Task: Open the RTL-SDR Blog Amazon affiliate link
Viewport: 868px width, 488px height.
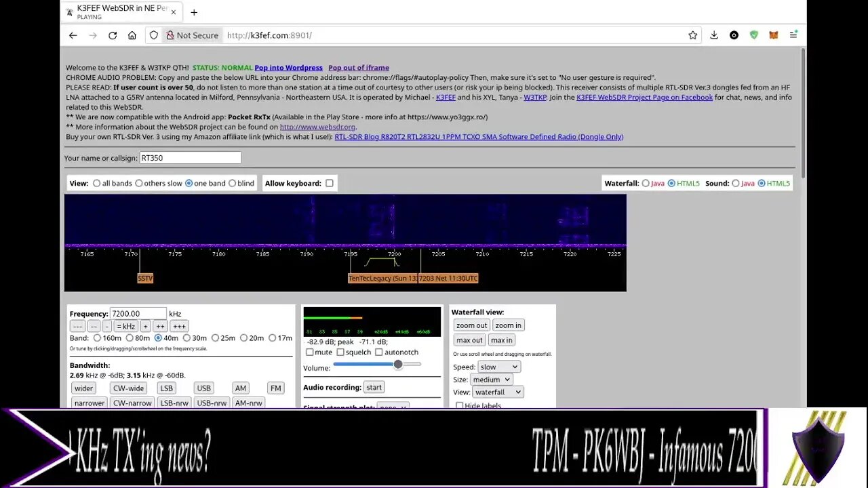Action: tap(479, 137)
